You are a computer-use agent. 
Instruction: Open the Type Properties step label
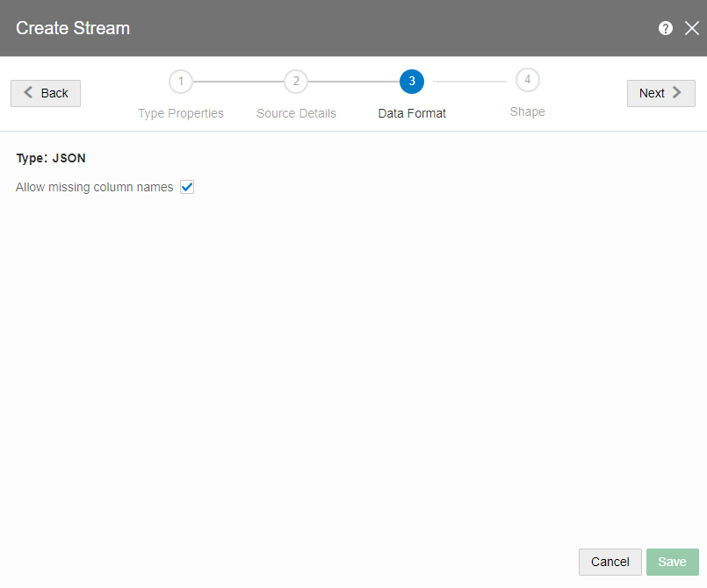pyautogui.click(x=181, y=113)
